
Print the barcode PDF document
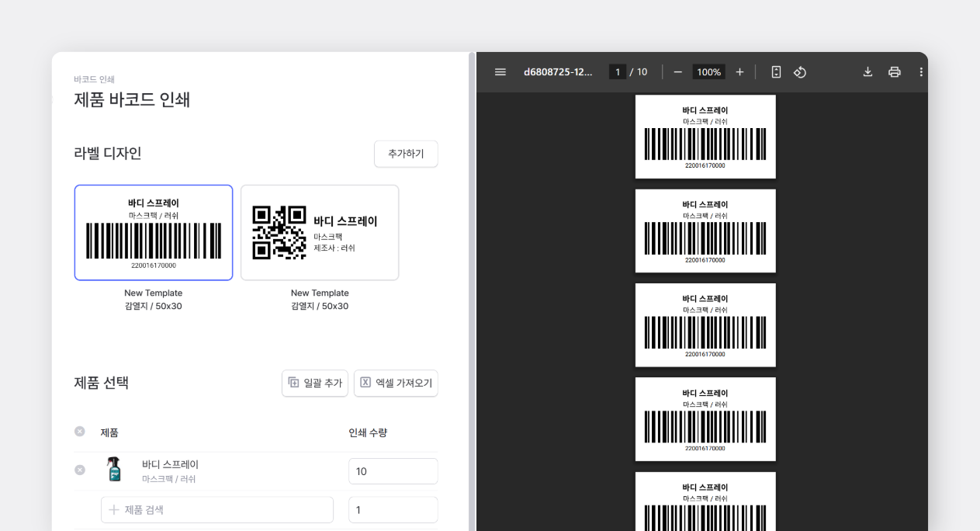[895, 71]
